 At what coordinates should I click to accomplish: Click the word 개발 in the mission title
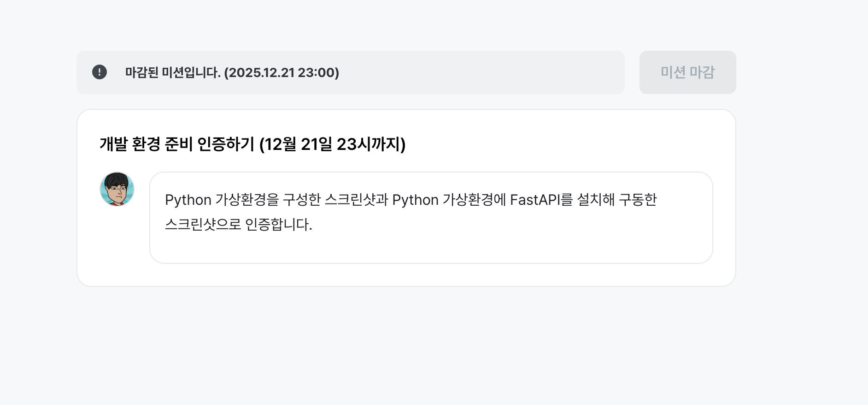113,144
